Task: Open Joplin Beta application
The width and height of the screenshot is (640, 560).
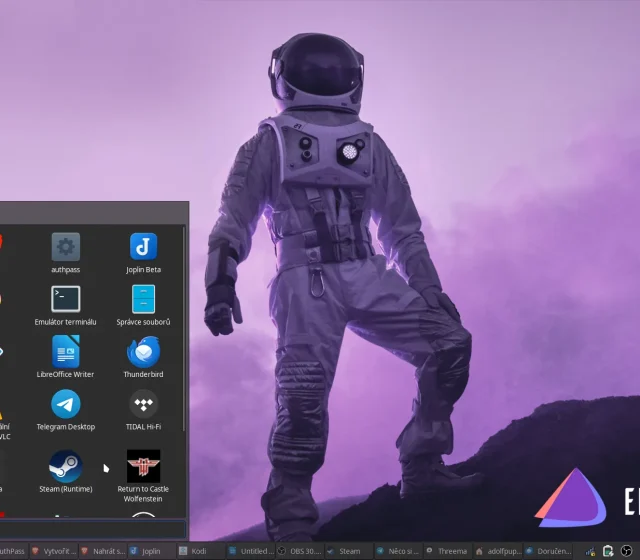Action: click(143, 247)
